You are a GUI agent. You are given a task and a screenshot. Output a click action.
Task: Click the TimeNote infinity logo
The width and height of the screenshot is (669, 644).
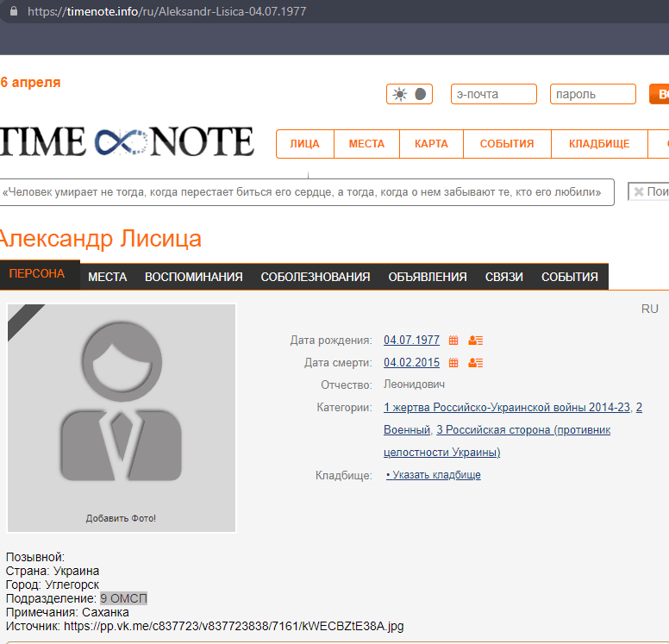(127, 142)
